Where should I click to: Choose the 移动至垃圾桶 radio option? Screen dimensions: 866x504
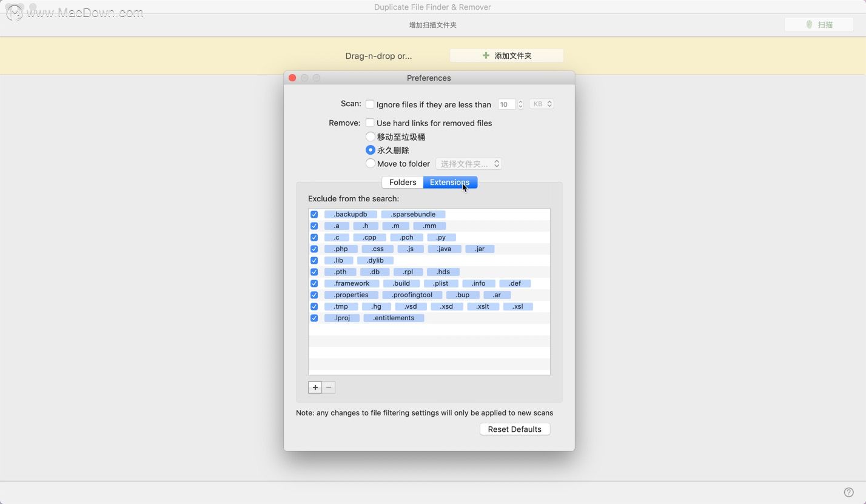371,136
